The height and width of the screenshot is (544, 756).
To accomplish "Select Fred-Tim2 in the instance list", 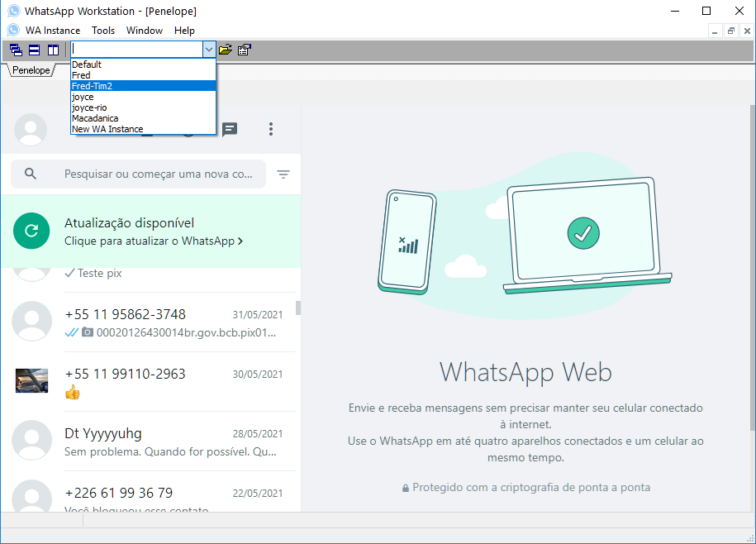I will (143, 86).
